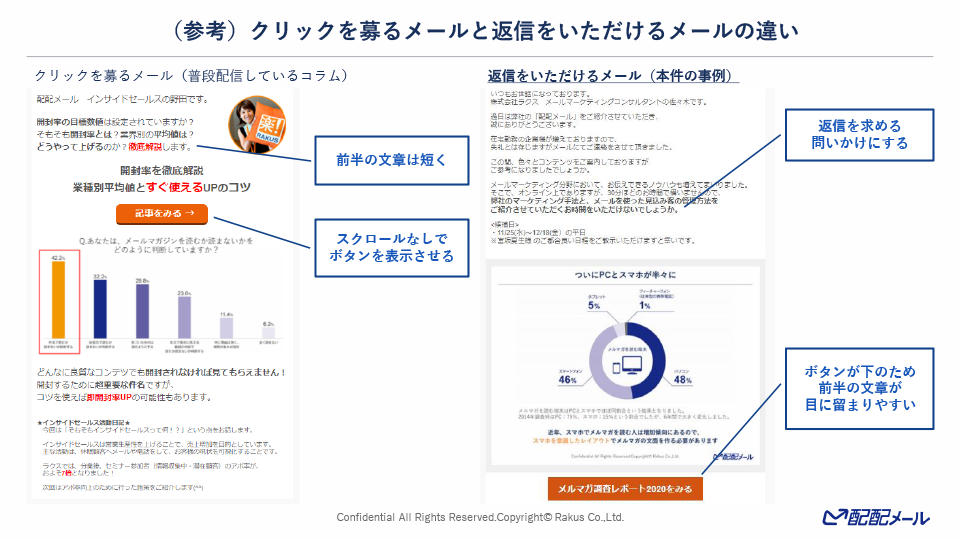Viewport: 960px width, 540px height.
Task: Open the メルマガ調査レポート2020をみる button
Action: (x=625, y=489)
